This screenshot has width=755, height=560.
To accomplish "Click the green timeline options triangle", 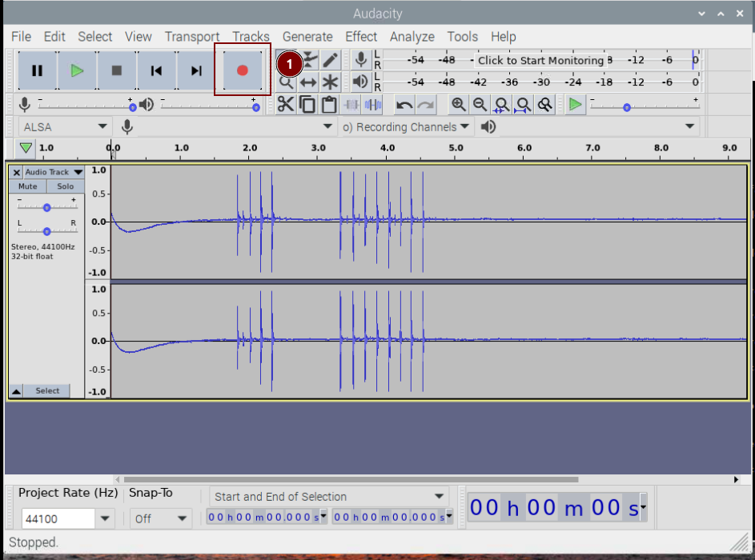I will (26, 148).
